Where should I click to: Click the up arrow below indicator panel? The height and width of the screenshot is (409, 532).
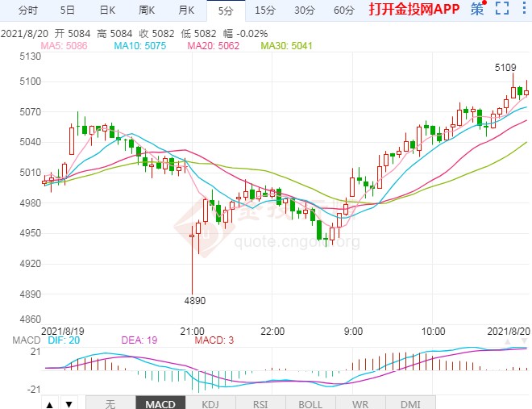[50, 403]
